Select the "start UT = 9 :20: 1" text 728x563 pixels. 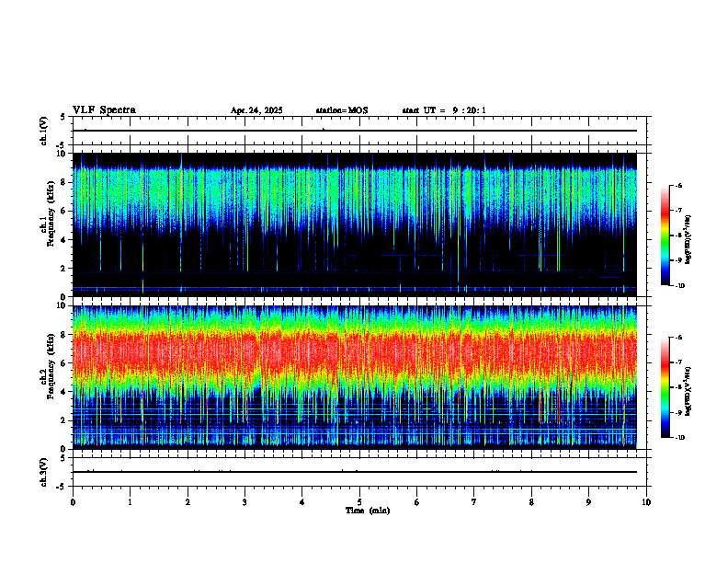coord(444,110)
